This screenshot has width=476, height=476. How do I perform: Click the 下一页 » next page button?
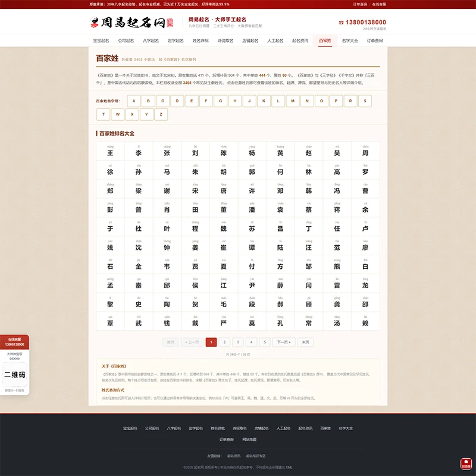(x=284, y=342)
